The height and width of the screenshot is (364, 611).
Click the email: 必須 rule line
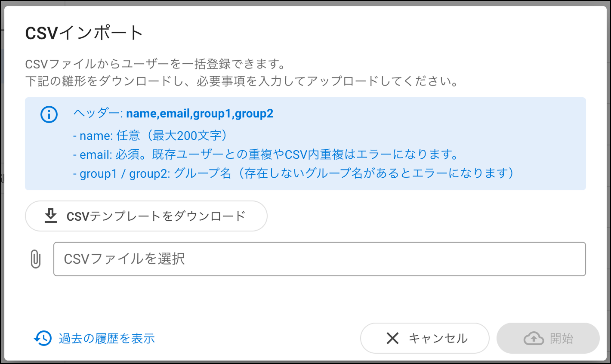265,154
